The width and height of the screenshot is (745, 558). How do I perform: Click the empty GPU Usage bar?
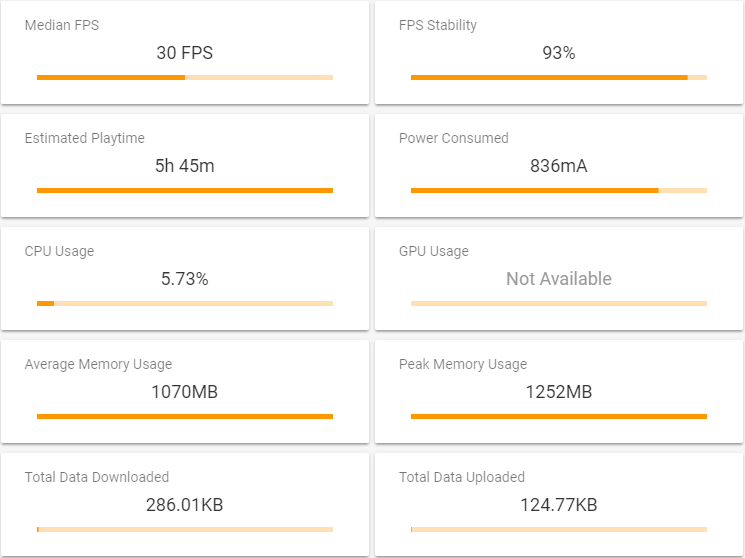point(559,303)
